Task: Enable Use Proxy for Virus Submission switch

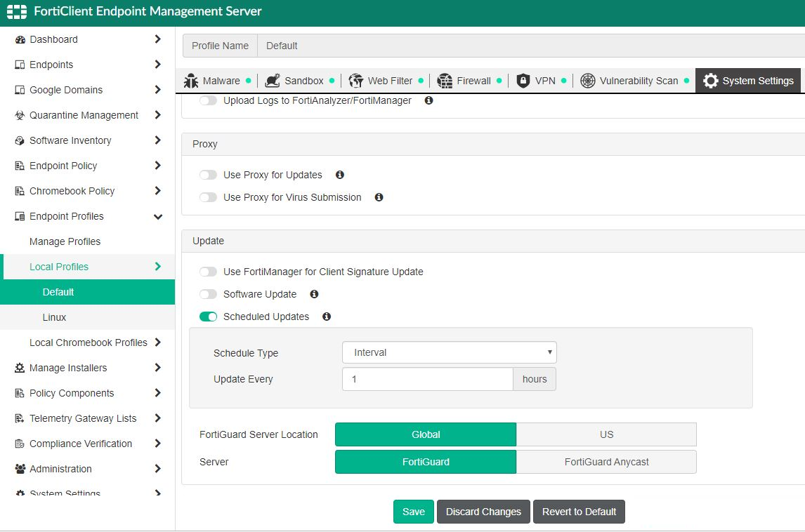Action: point(209,197)
